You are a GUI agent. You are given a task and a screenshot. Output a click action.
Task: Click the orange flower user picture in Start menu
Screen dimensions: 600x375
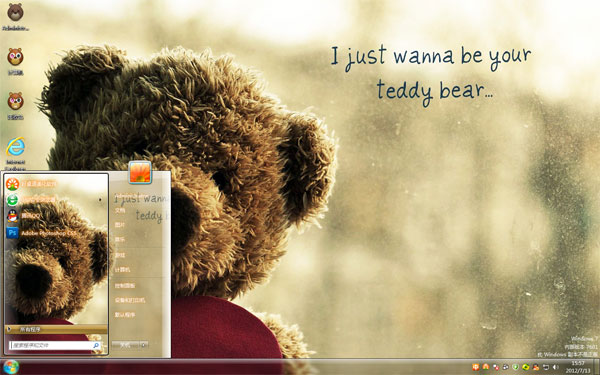click(140, 172)
